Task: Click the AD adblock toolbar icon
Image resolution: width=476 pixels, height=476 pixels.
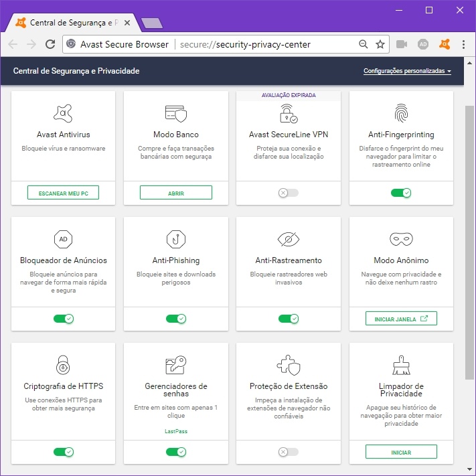Action: tap(423, 44)
